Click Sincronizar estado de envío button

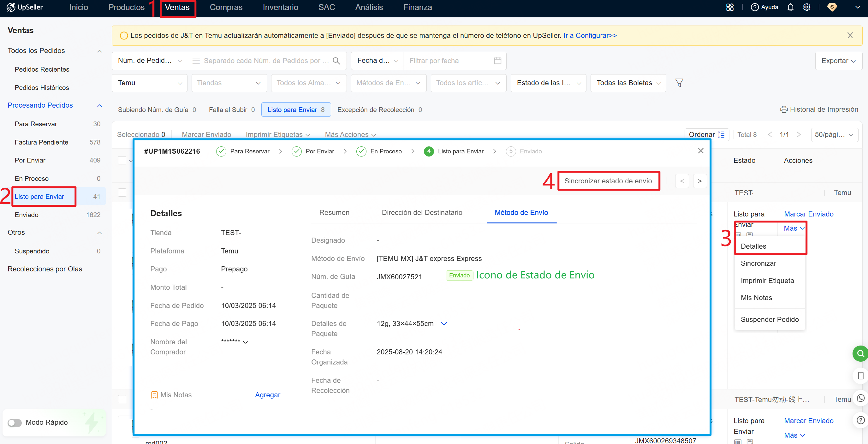pos(608,181)
